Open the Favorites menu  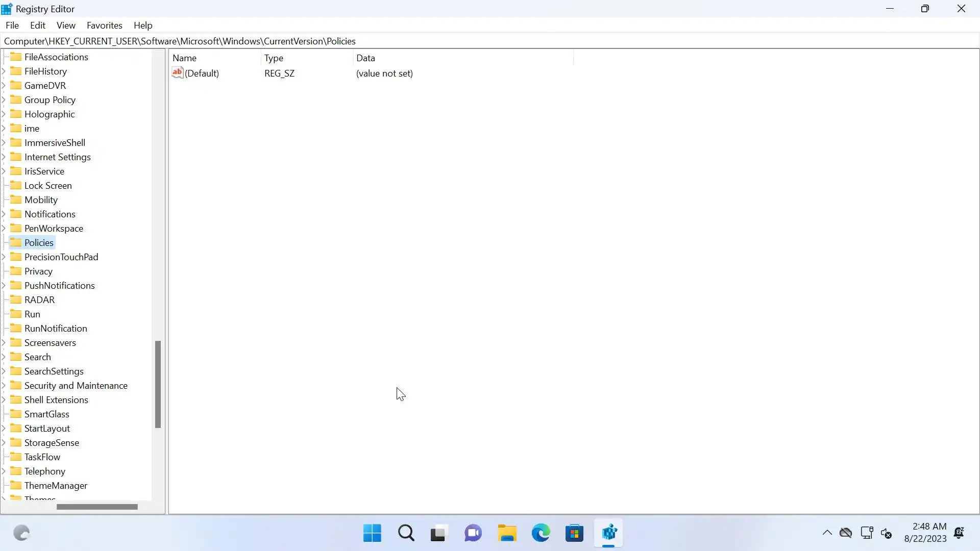(104, 26)
